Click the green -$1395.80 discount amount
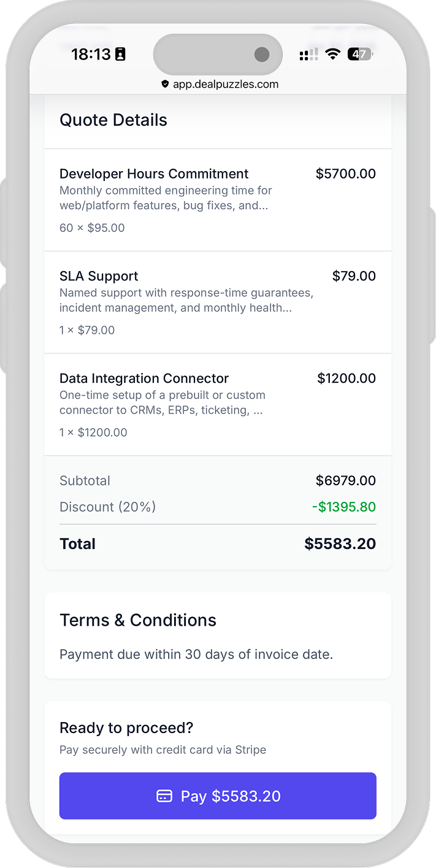The width and height of the screenshot is (436, 868). tap(343, 507)
